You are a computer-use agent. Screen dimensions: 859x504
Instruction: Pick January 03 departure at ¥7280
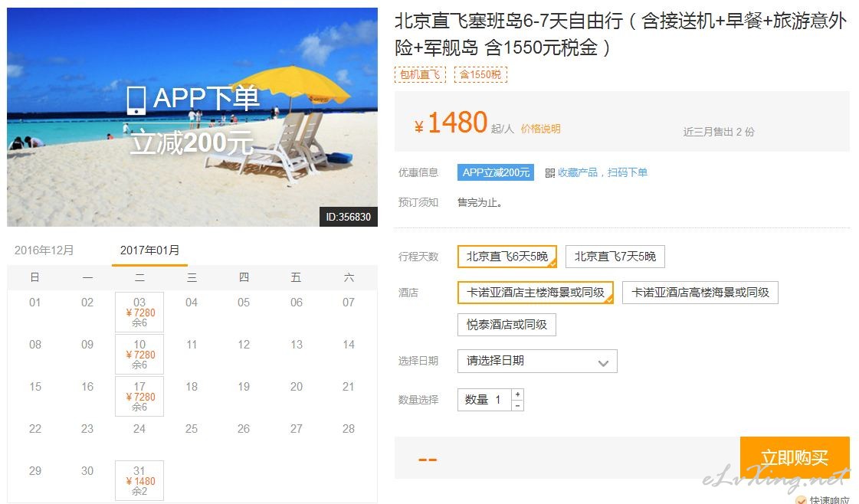pos(139,313)
